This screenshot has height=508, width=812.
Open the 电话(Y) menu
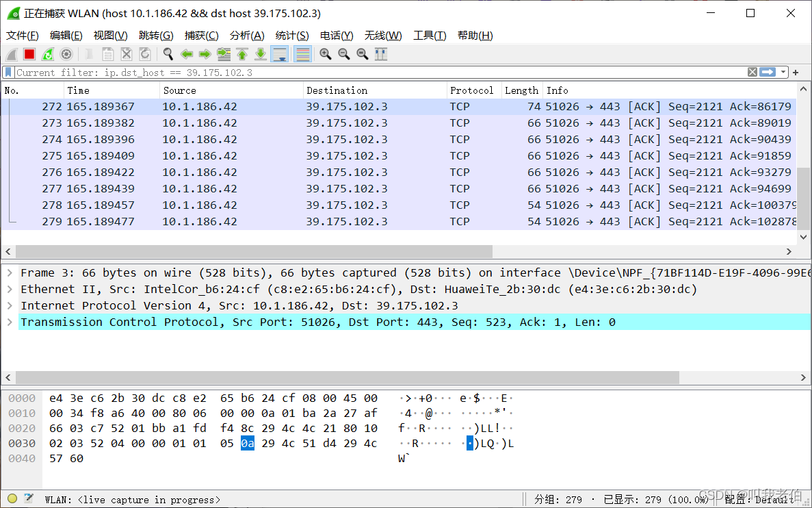click(x=337, y=35)
